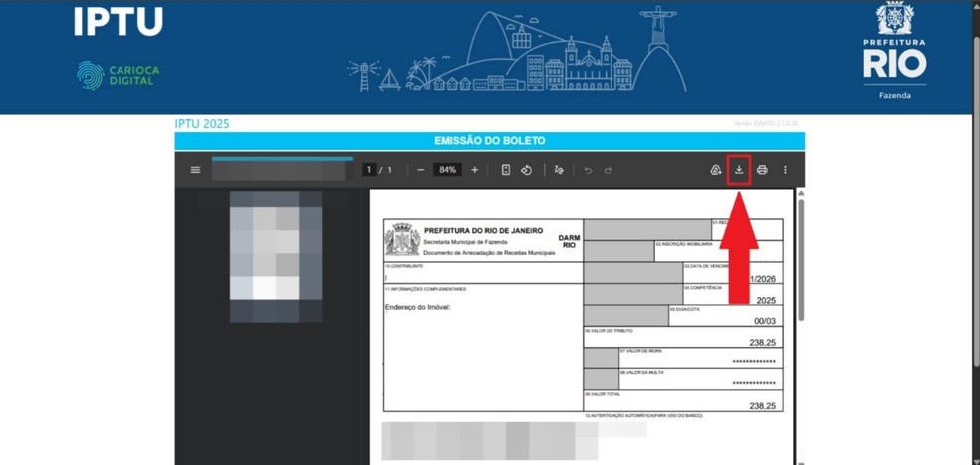Redo the annotation

(609, 170)
